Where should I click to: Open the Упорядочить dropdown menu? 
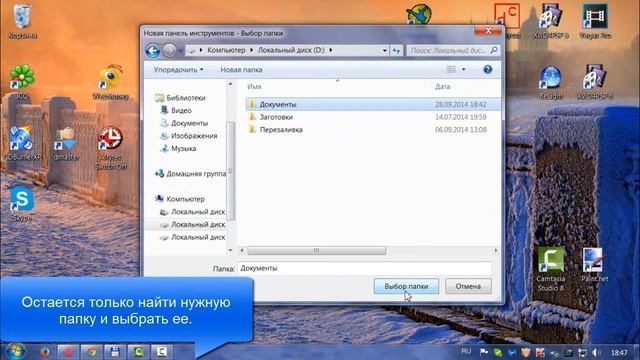coord(178,70)
